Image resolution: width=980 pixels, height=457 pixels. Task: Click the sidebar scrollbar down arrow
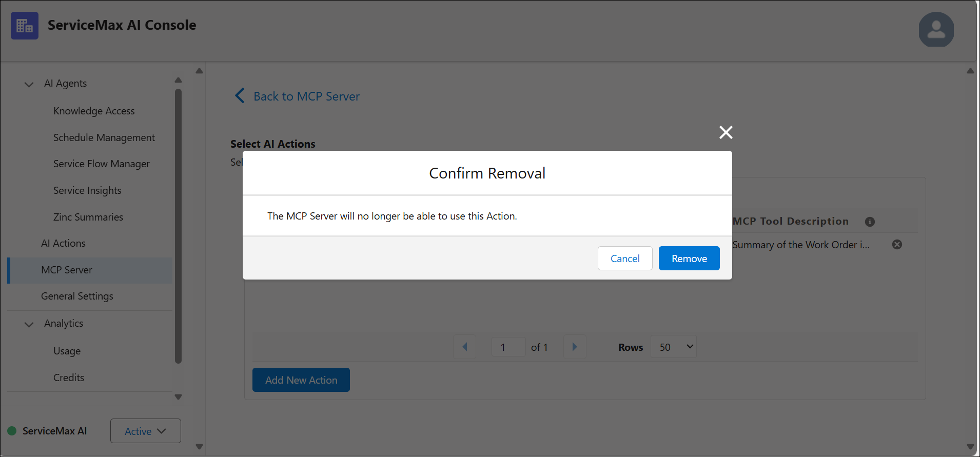pyautogui.click(x=178, y=397)
